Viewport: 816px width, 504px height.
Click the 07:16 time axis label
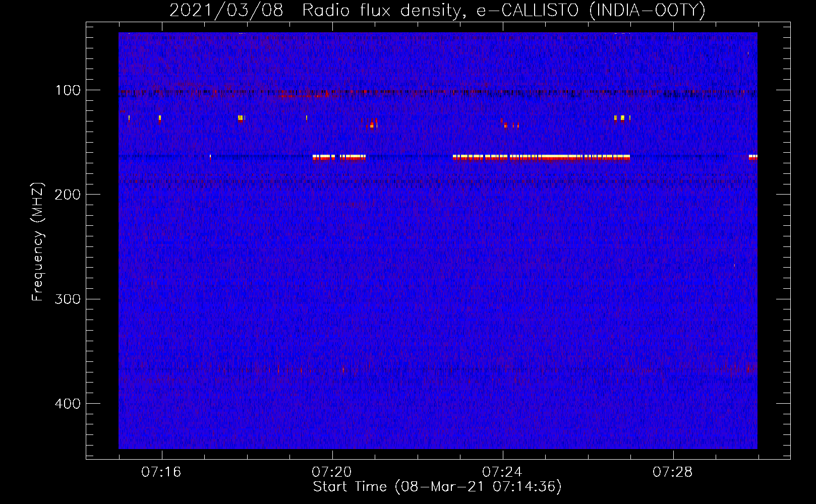point(161,472)
